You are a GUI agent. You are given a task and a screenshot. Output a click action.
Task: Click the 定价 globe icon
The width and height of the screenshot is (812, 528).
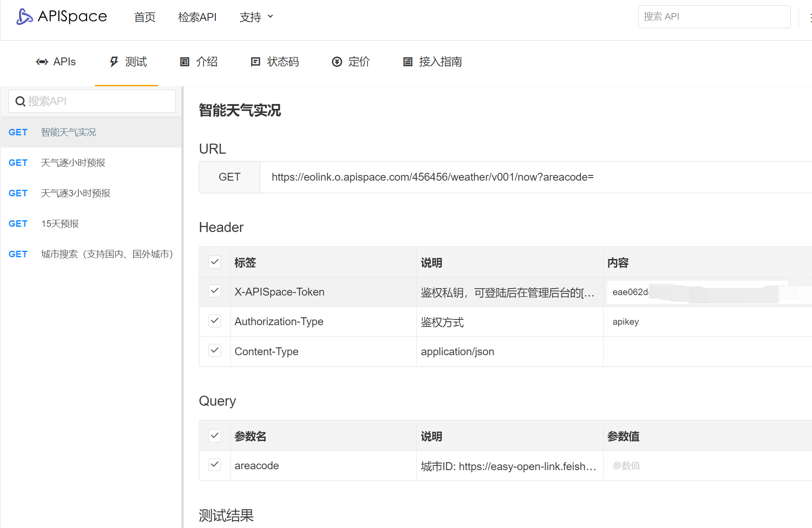(x=337, y=62)
